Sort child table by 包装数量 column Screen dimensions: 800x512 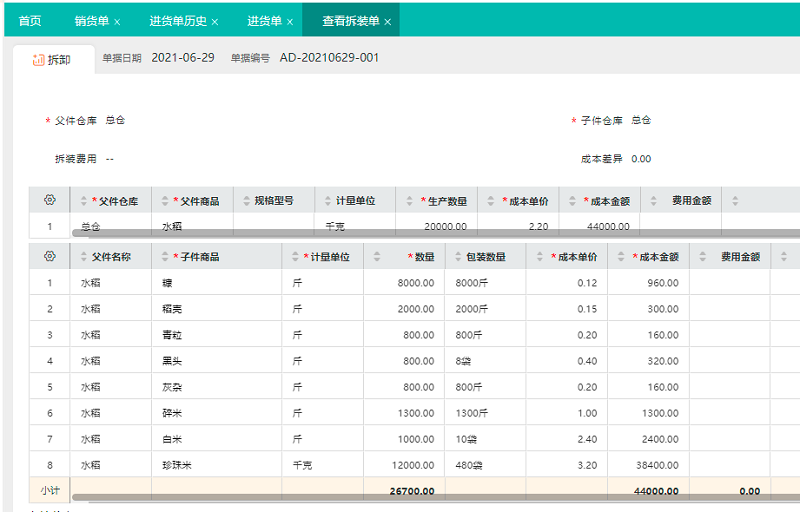pyautogui.click(x=457, y=257)
